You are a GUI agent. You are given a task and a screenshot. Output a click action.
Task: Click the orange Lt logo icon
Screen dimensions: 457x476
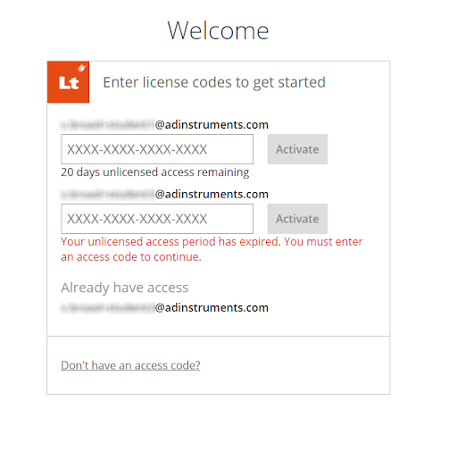coord(68,82)
